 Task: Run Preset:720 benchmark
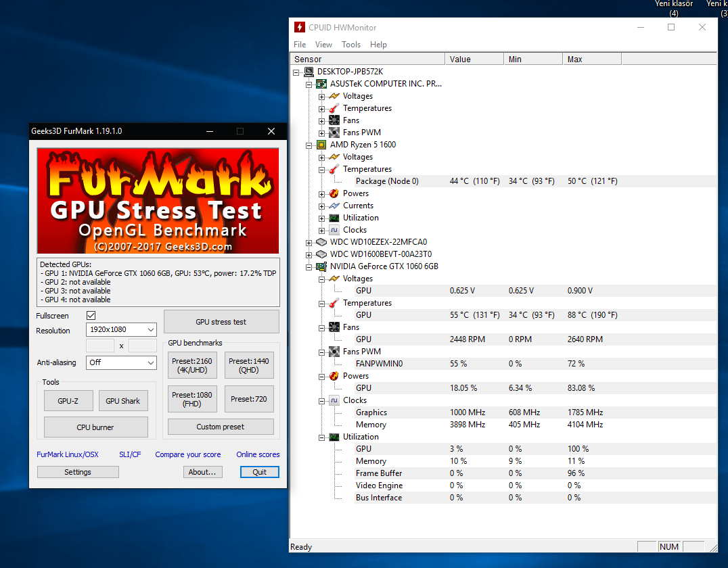pos(249,399)
